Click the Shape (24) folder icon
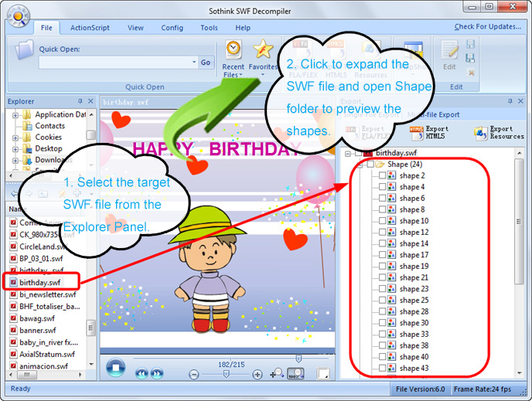 (x=380, y=164)
